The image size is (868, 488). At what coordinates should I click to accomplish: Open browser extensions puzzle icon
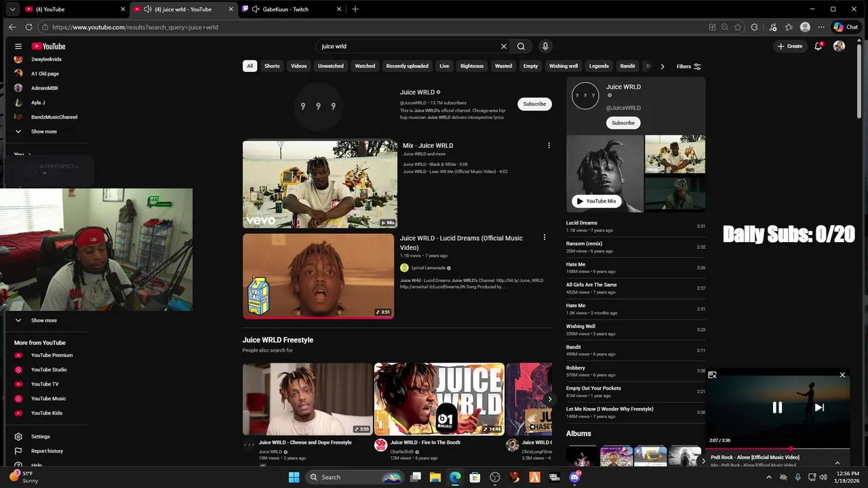click(x=754, y=27)
